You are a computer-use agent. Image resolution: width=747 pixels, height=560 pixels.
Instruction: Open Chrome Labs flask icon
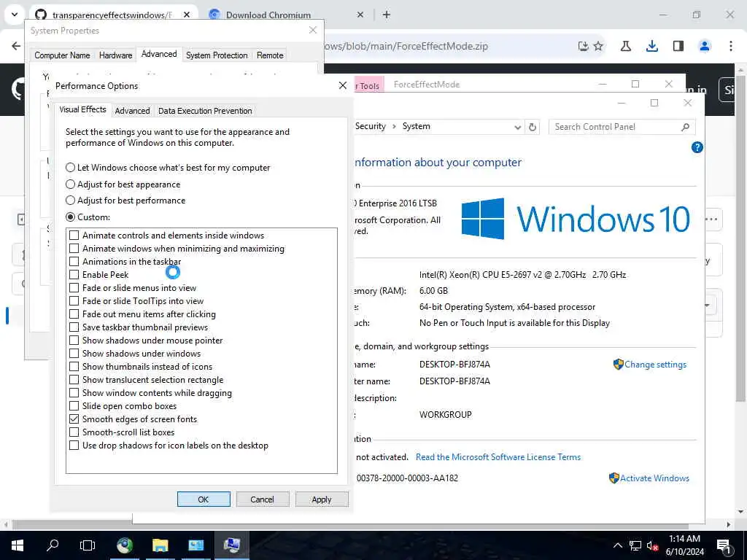pos(625,46)
